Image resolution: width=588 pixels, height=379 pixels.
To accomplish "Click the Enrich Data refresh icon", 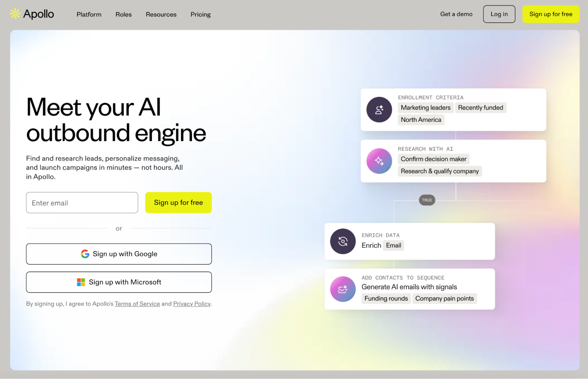I will tap(343, 242).
